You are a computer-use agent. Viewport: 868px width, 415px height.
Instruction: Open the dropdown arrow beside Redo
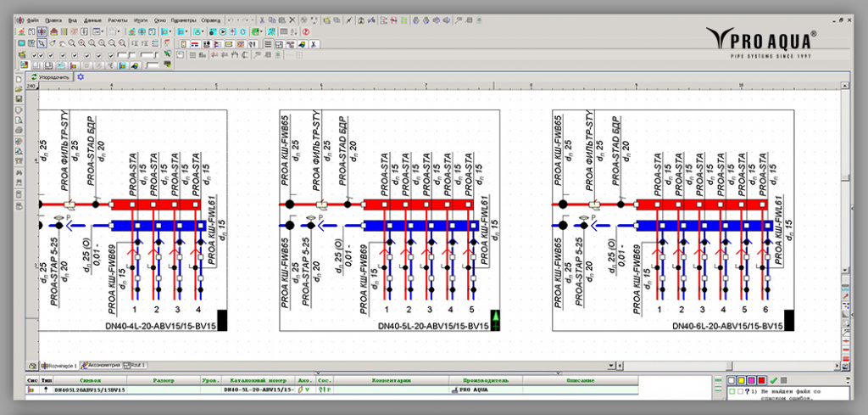tap(253, 20)
